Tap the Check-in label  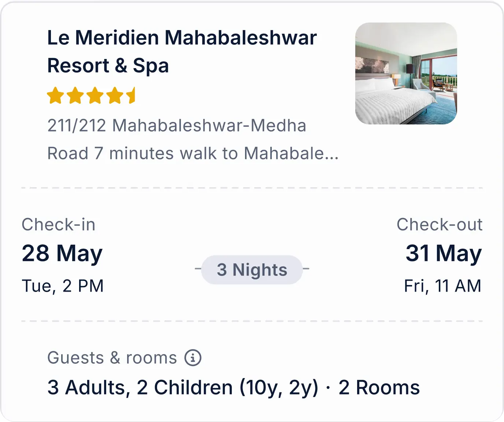pos(59,225)
